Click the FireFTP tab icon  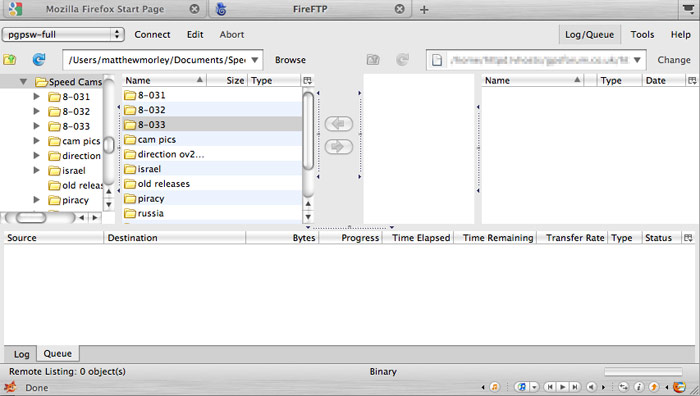coord(221,9)
